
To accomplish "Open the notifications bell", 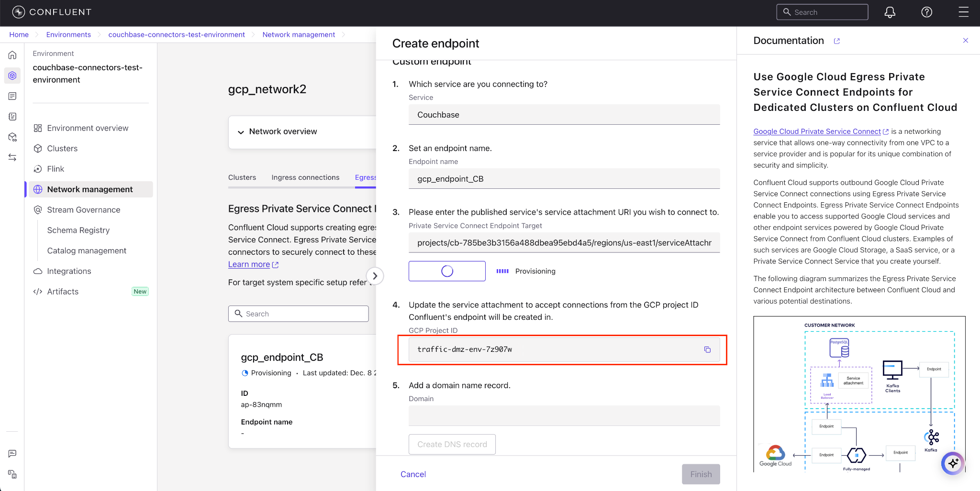I will tap(890, 12).
